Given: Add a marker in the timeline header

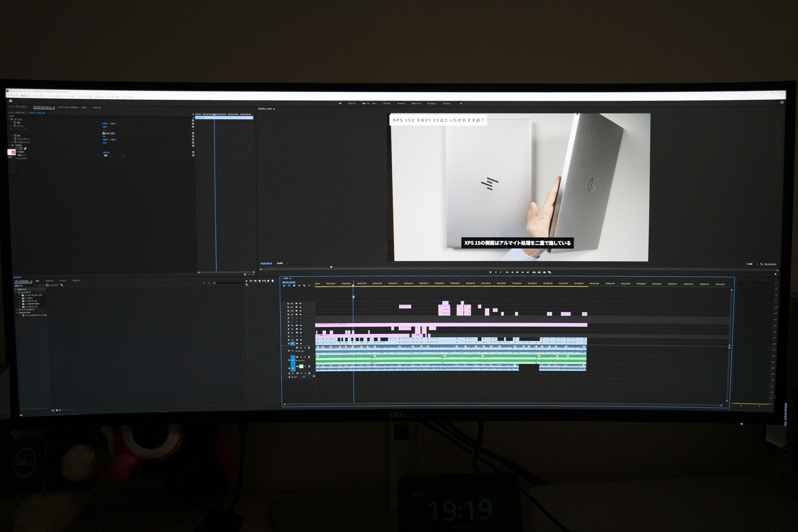Looking at the screenshot, I should (x=299, y=286).
